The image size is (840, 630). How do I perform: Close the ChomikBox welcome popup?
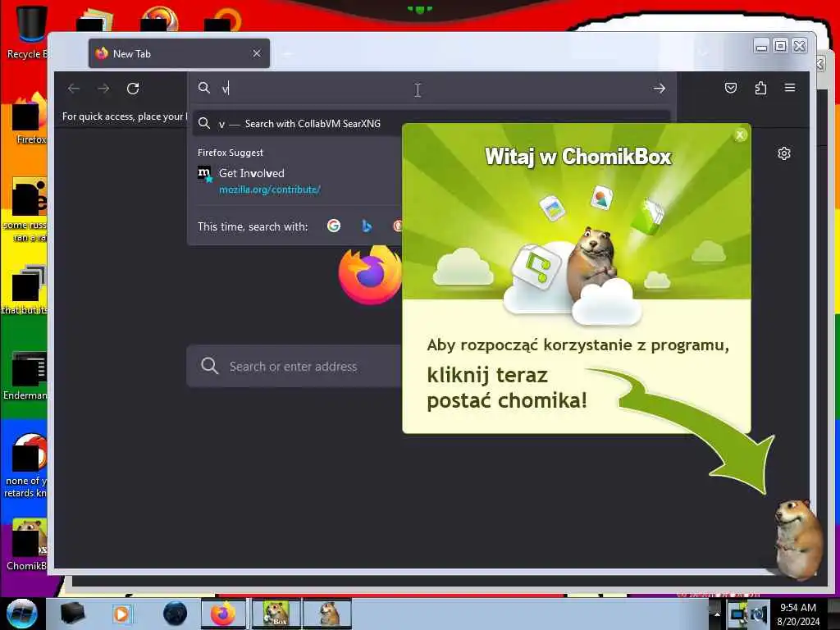740,135
